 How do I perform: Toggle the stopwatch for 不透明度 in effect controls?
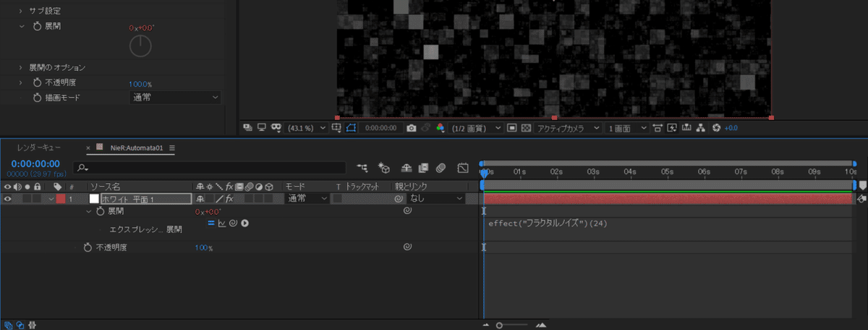(37, 82)
